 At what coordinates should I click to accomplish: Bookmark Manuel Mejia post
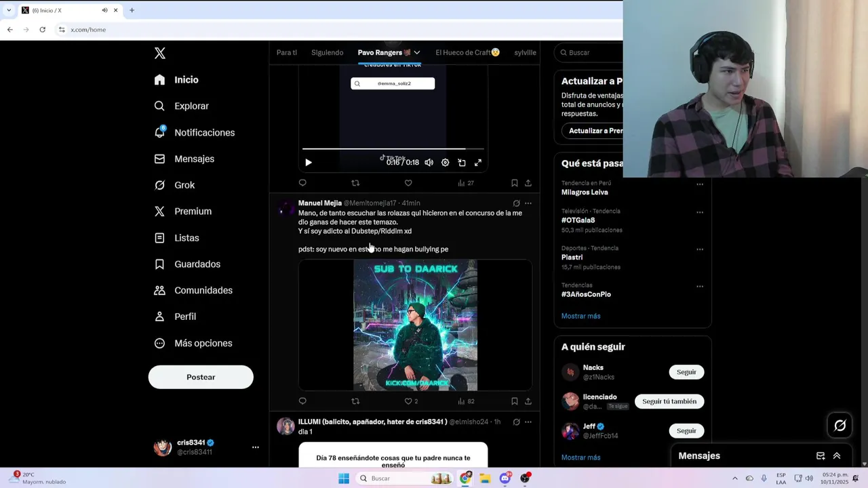pos(514,401)
